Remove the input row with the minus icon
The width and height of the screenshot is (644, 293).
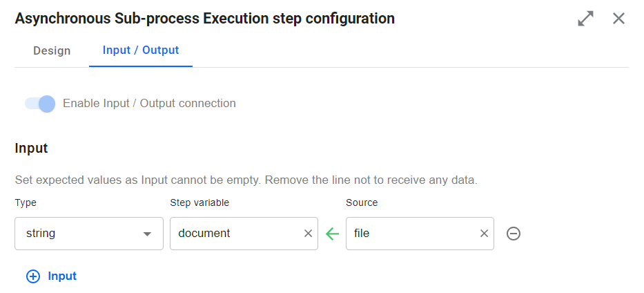click(x=514, y=234)
